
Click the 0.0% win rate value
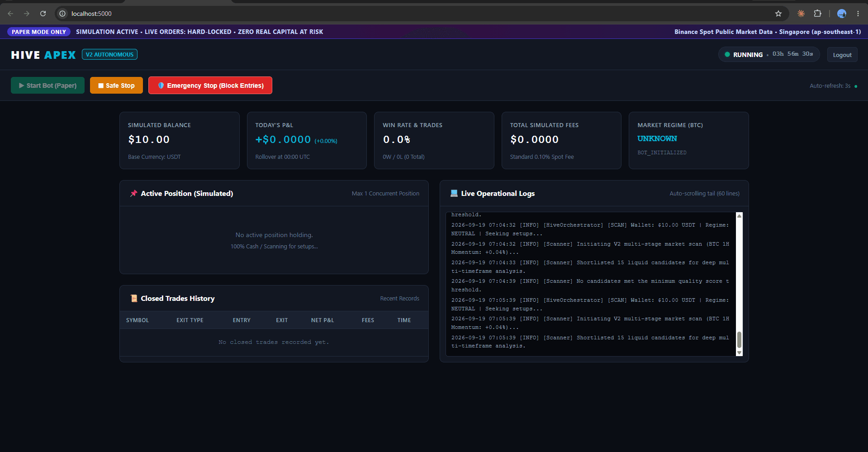(x=397, y=139)
